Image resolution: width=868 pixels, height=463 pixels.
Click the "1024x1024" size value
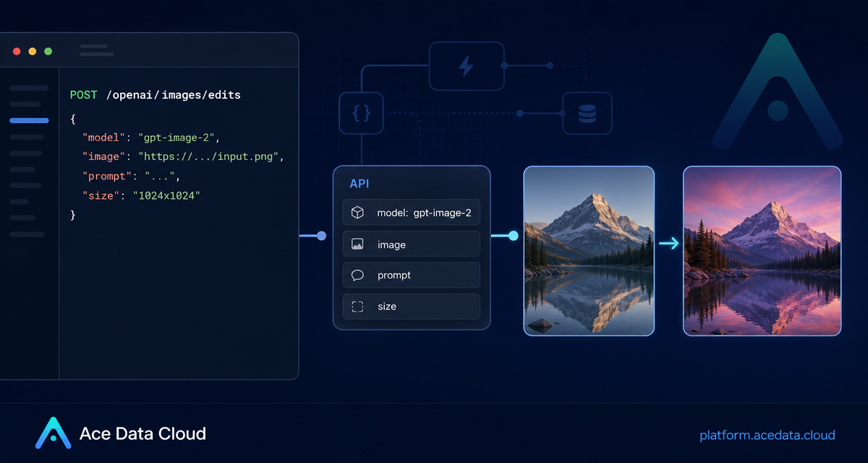(x=166, y=195)
